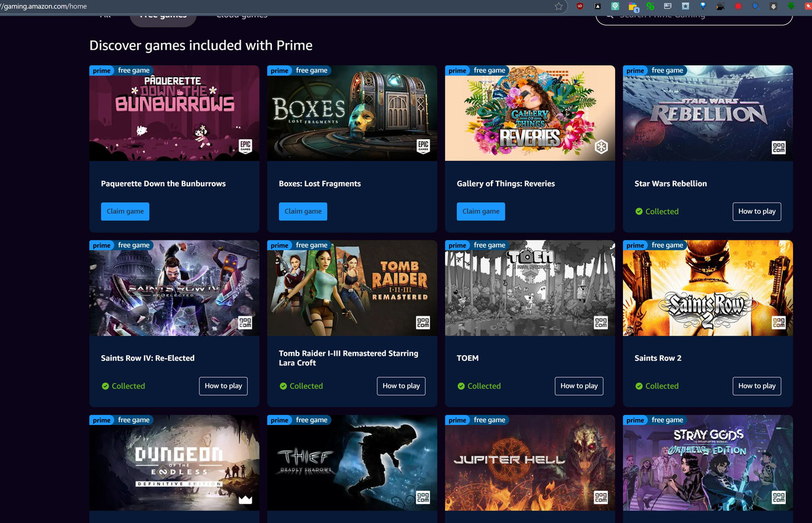Claim Paquerette Down the Bunburrows game

pos(125,211)
